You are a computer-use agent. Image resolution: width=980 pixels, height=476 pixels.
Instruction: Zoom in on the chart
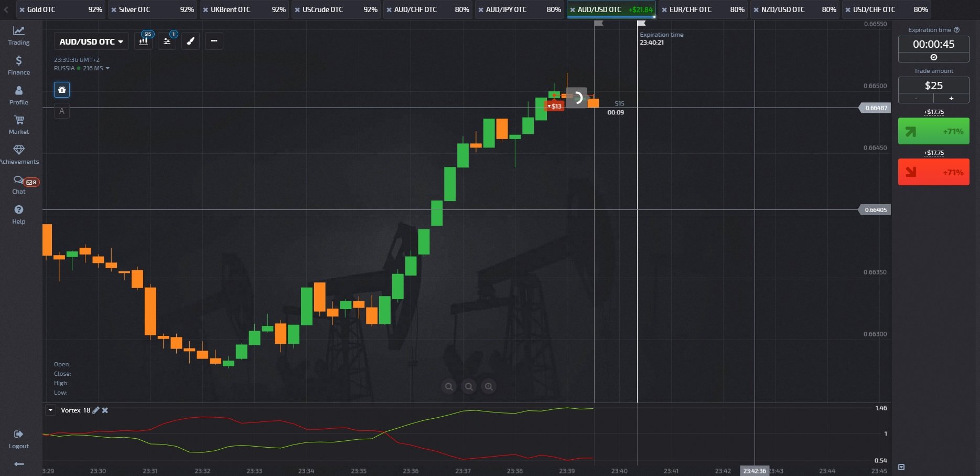click(x=489, y=387)
